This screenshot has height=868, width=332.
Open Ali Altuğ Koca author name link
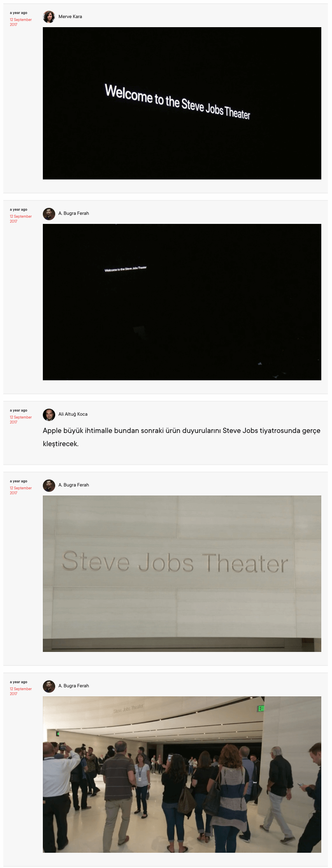point(73,414)
